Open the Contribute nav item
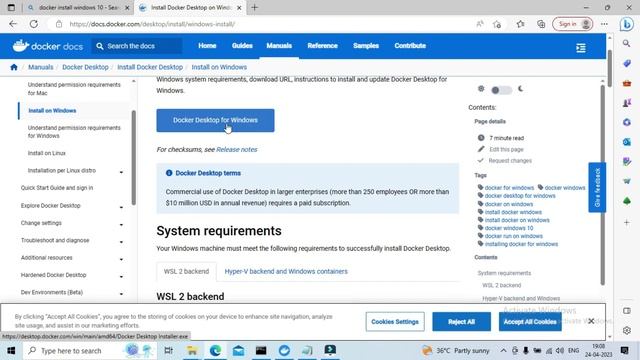 (x=410, y=46)
